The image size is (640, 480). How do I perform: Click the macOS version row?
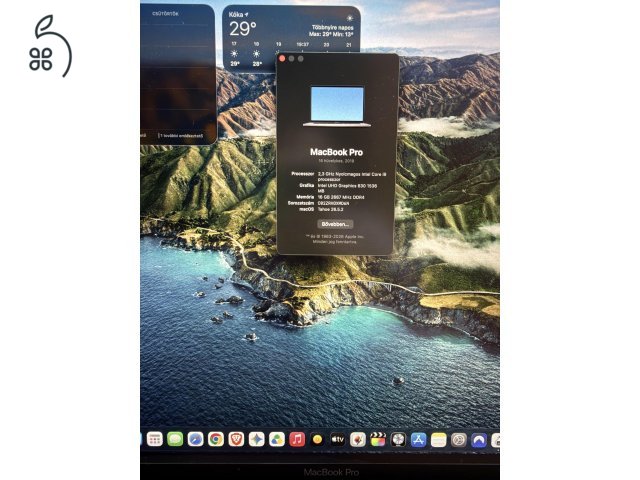[321, 209]
